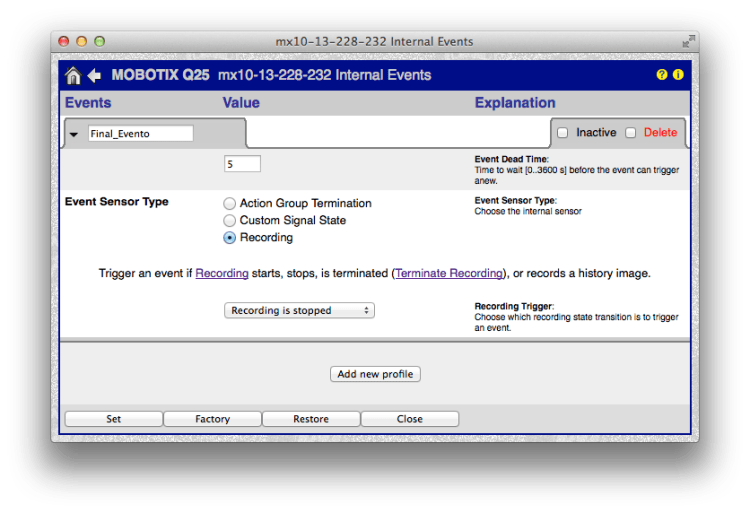This screenshot has height=513, width=750.
Task: Click the fullscreen arrows in title bar
Action: tap(687, 42)
